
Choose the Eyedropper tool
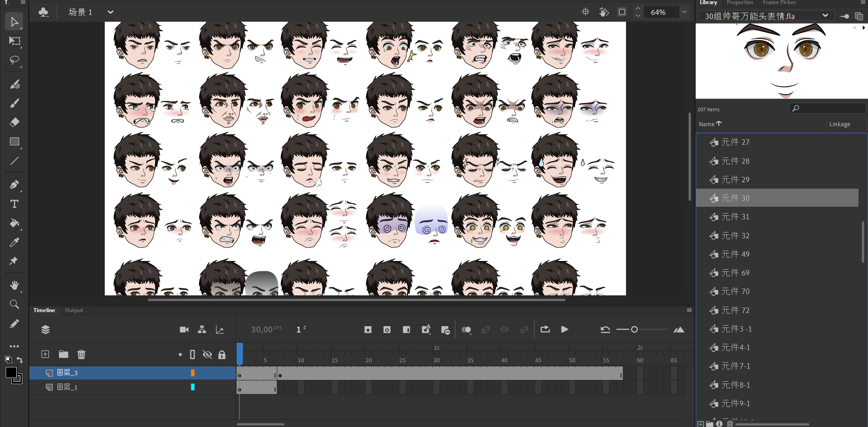[14, 242]
